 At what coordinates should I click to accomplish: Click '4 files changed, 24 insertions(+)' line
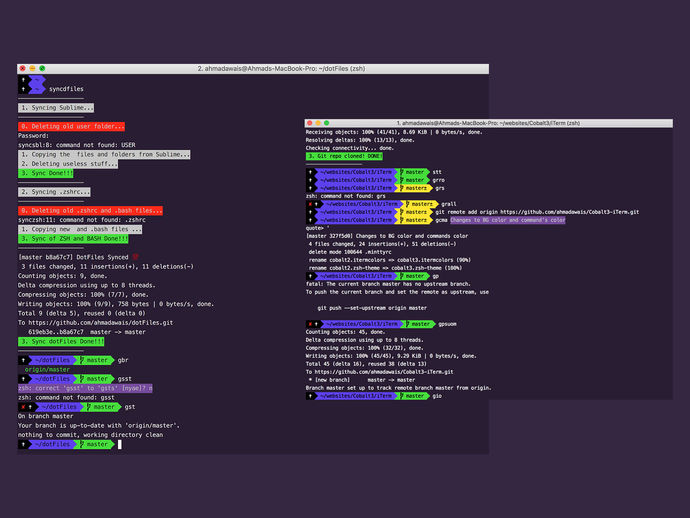pyautogui.click(x=382, y=244)
